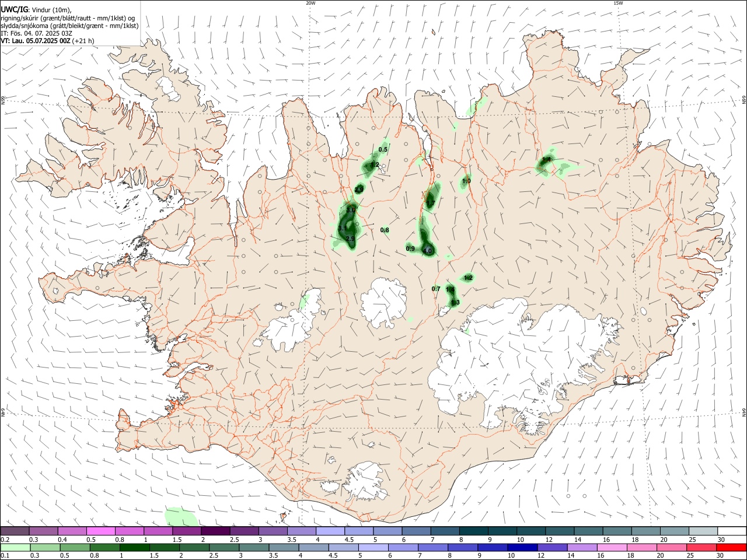747x560 pixels.
Task: Click the green precipitation patch over the ocean
Action: point(181,517)
